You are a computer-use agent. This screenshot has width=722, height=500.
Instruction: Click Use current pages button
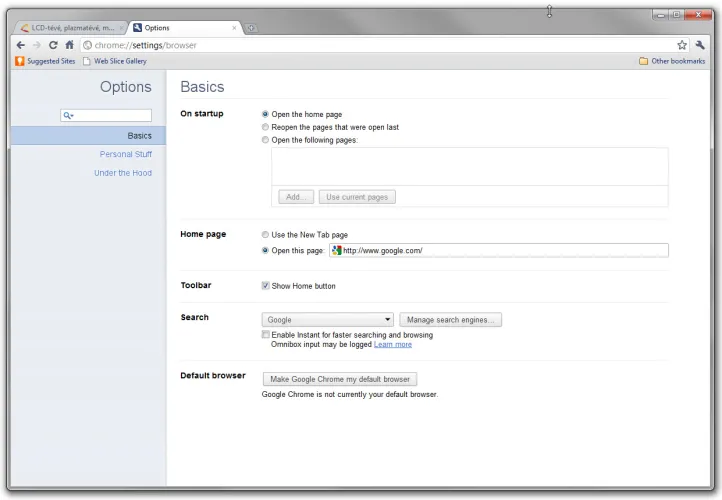tap(357, 197)
